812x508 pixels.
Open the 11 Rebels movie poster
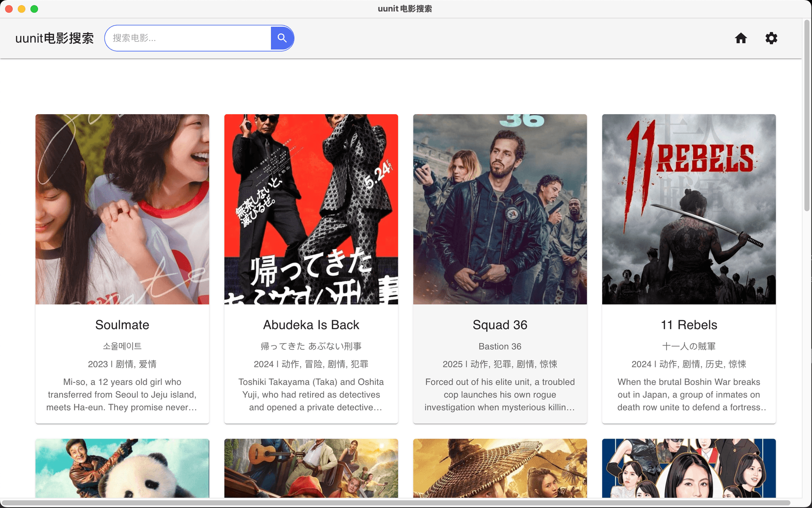(x=689, y=209)
